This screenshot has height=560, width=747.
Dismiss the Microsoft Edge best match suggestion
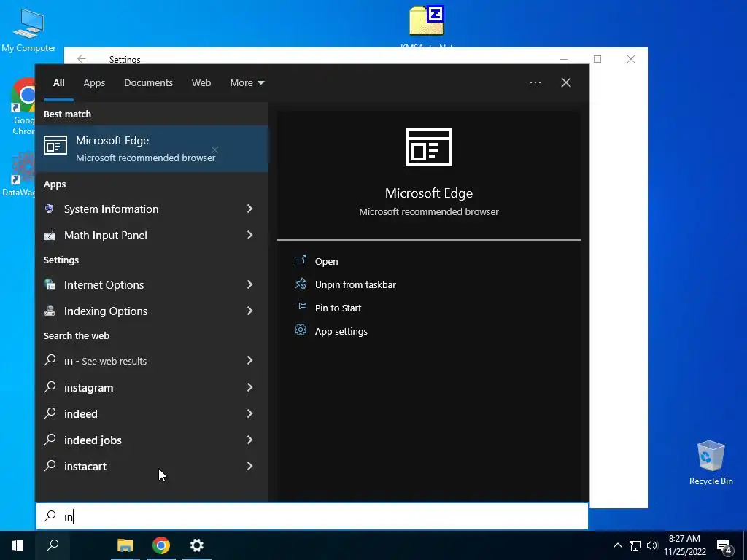click(x=215, y=150)
